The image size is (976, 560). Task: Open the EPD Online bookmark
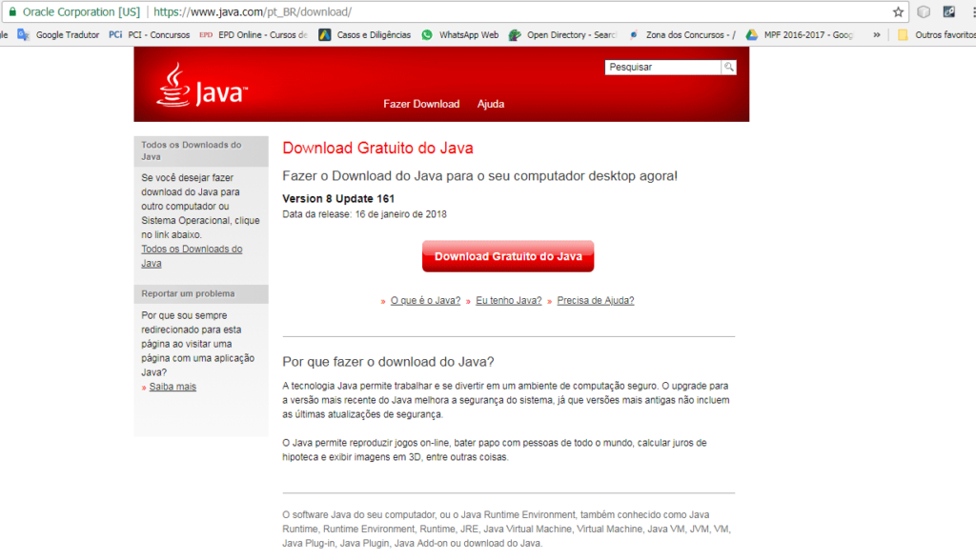(254, 35)
